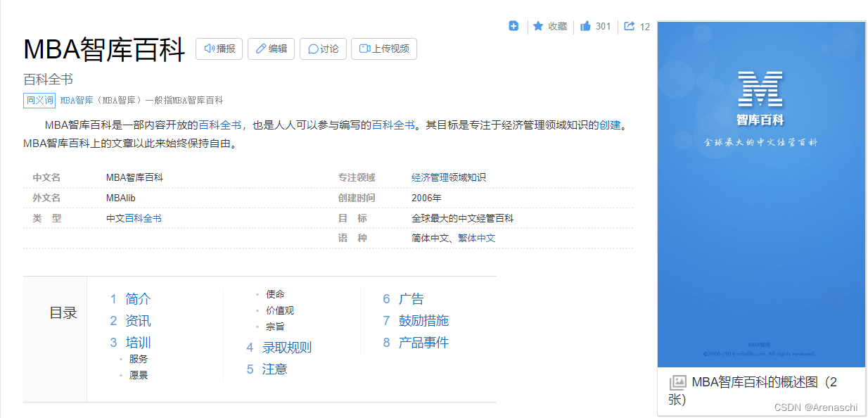Open the 讨论 discussion button
Viewport: 868px width, 418px height.
coord(323,49)
